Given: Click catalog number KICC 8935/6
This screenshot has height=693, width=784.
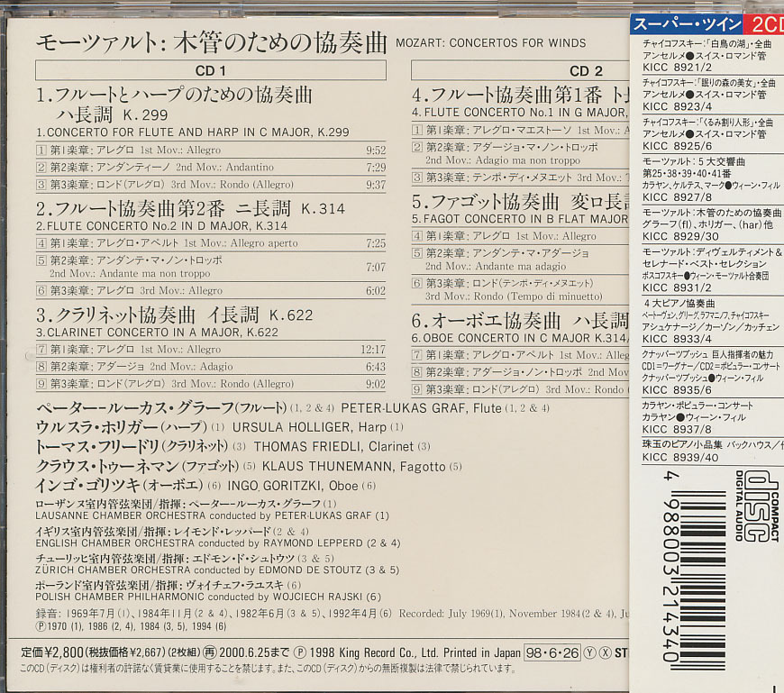Looking at the screenshot, I should (x=677, y=390).
